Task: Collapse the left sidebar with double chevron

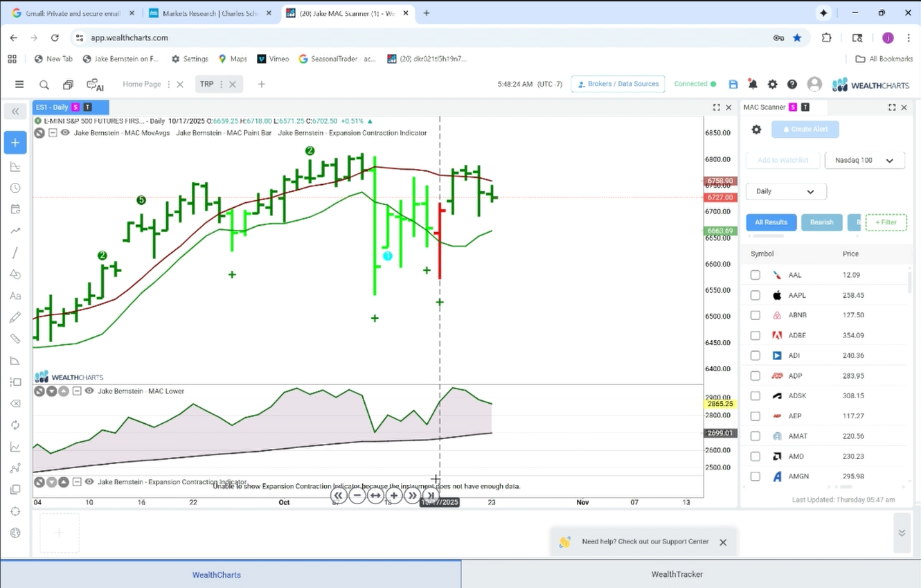Action: pos(15,111)
